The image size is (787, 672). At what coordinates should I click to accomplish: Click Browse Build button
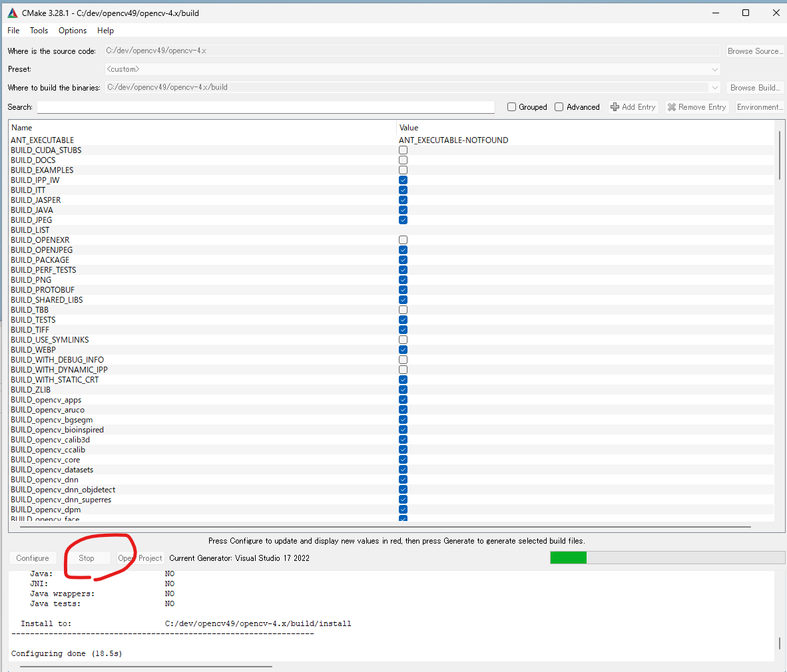tap(755, 87)
